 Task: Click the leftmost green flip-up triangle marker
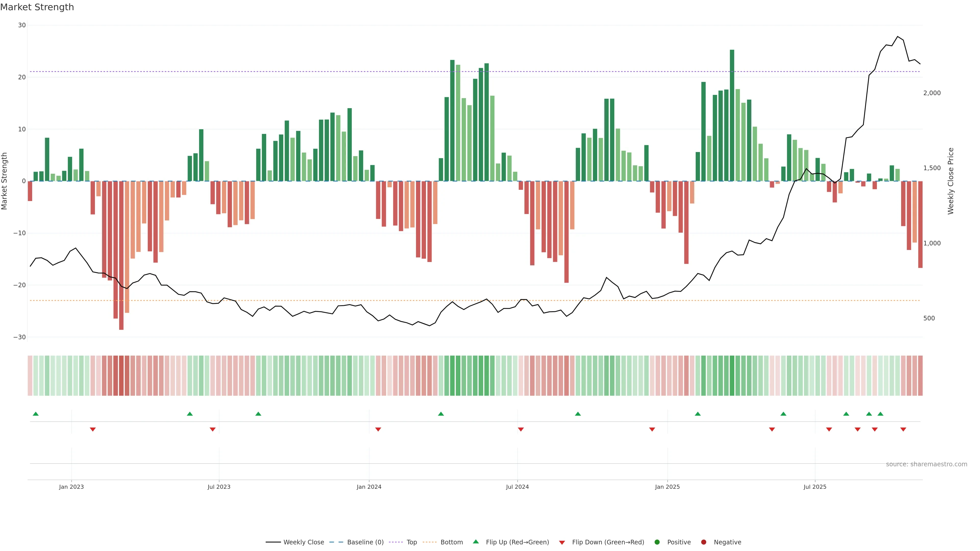[36, 414]
